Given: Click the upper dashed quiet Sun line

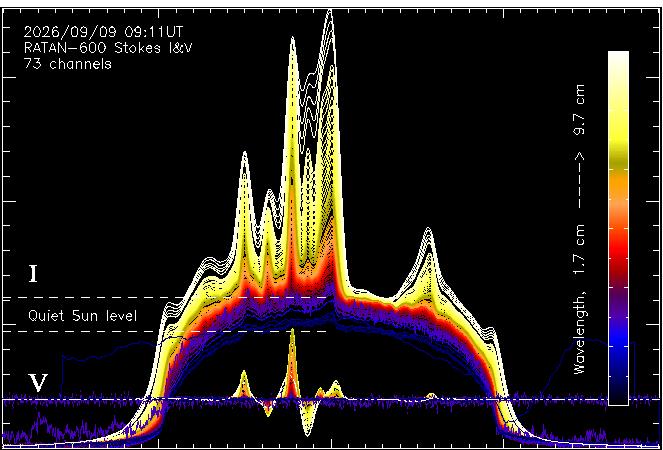Looking at the screenshot, I should (x=167, y=298).
